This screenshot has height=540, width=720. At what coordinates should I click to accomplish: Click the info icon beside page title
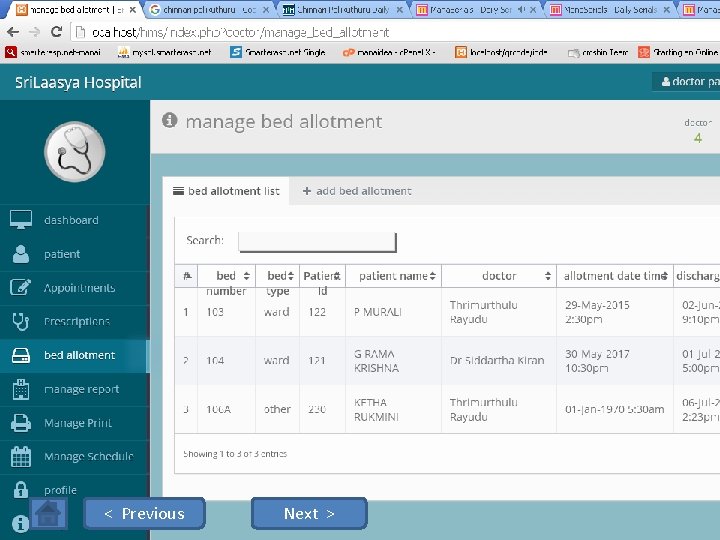[169, 120]
